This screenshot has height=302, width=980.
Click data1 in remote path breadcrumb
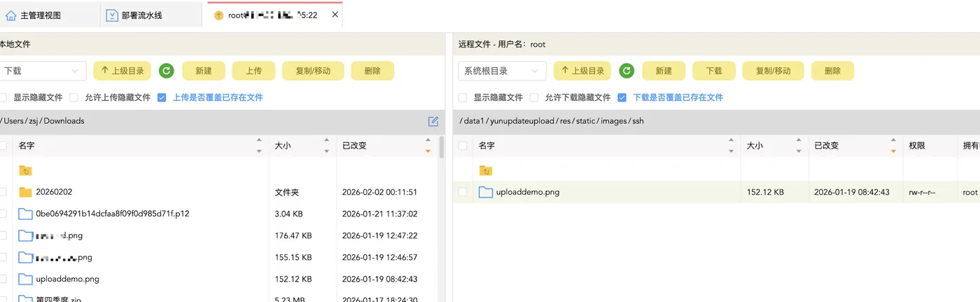click(x=474, y=121)
